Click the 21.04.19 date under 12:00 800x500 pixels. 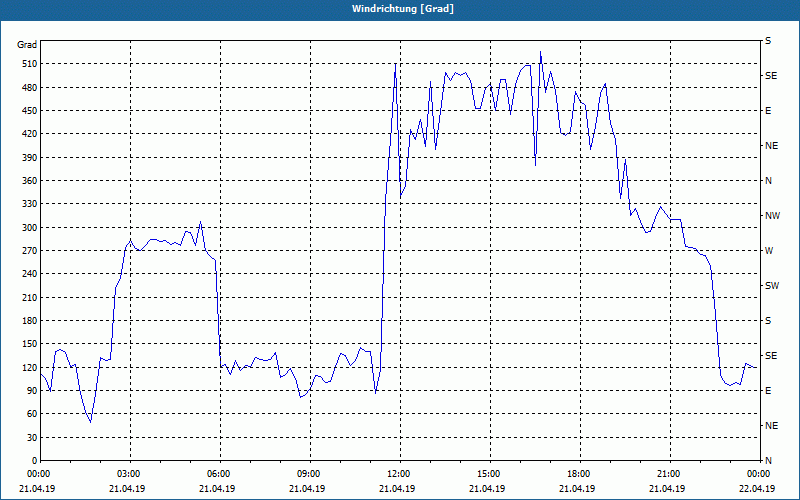[397, 488]
